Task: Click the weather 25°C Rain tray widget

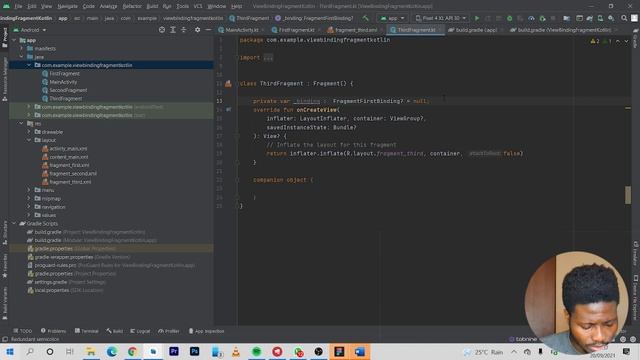Action: click(484, 352)
